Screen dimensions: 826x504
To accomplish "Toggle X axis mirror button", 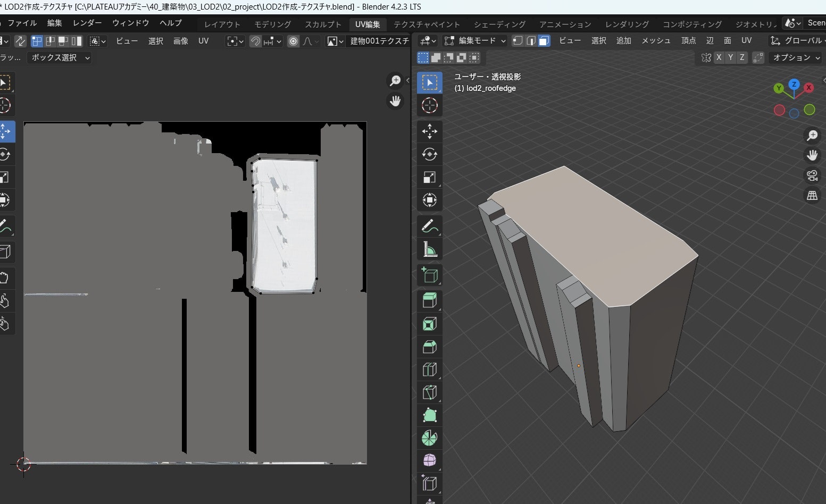I will pos(719,57).
